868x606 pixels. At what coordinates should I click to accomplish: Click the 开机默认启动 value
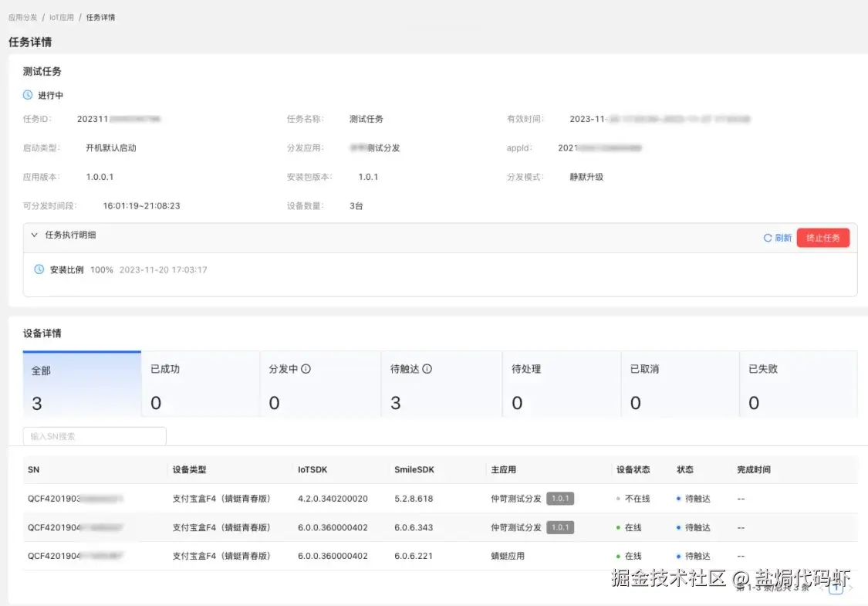pyautogui.click(x=111, y=148)
